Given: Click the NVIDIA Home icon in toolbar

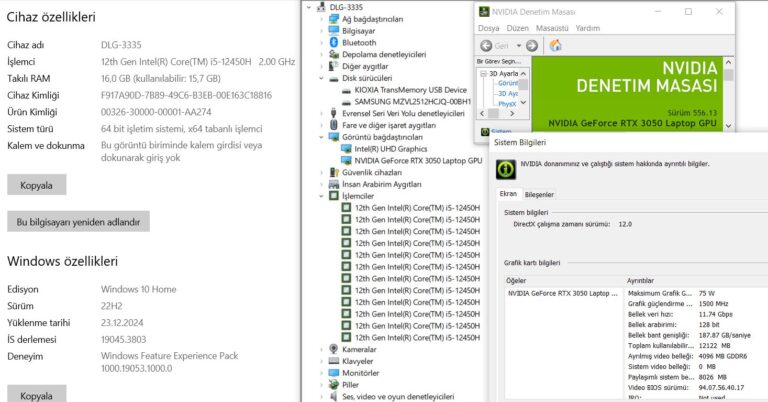Looking at the screenshot, I should coord(556,45).
